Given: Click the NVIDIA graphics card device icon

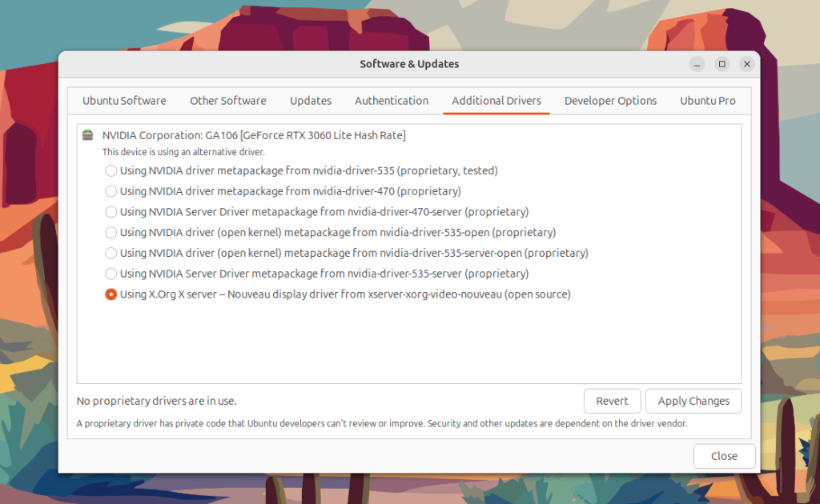Looking at the screenshot, I should click(x=88, y=135).
